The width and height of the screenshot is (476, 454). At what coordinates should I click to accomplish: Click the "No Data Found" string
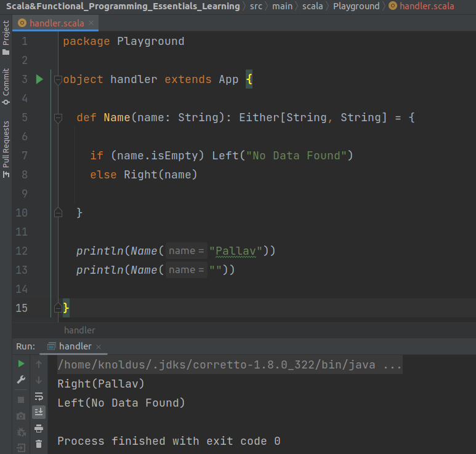(296, 156)
